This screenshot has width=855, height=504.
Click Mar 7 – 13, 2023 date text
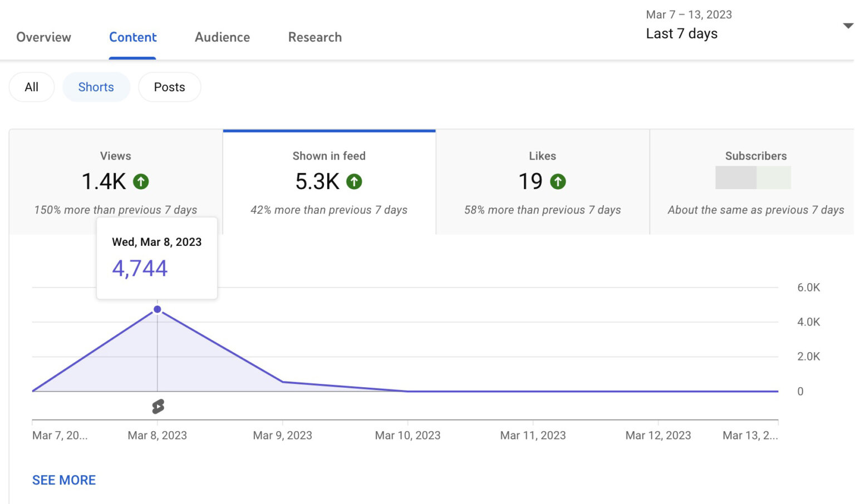click(x=689, y=14)
